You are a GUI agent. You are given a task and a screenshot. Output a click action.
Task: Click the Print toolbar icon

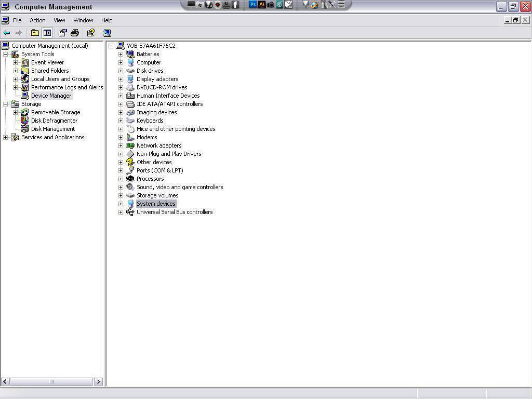point(75,33)
